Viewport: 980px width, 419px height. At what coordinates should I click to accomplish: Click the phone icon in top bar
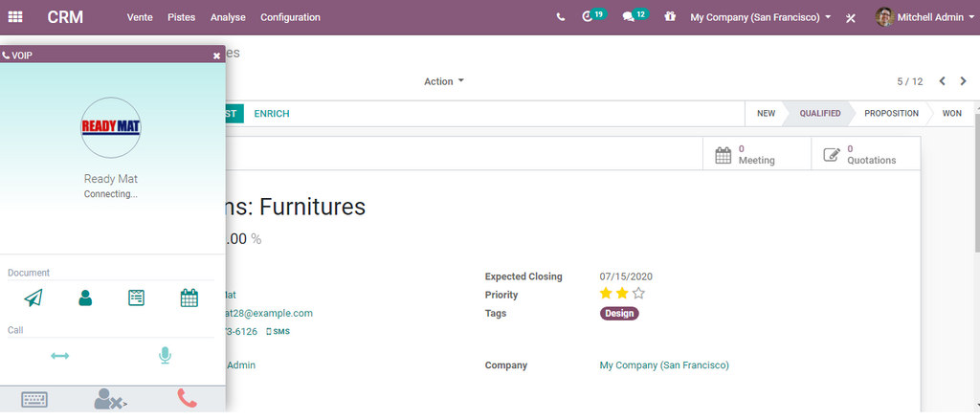click(x=560, y=17)
